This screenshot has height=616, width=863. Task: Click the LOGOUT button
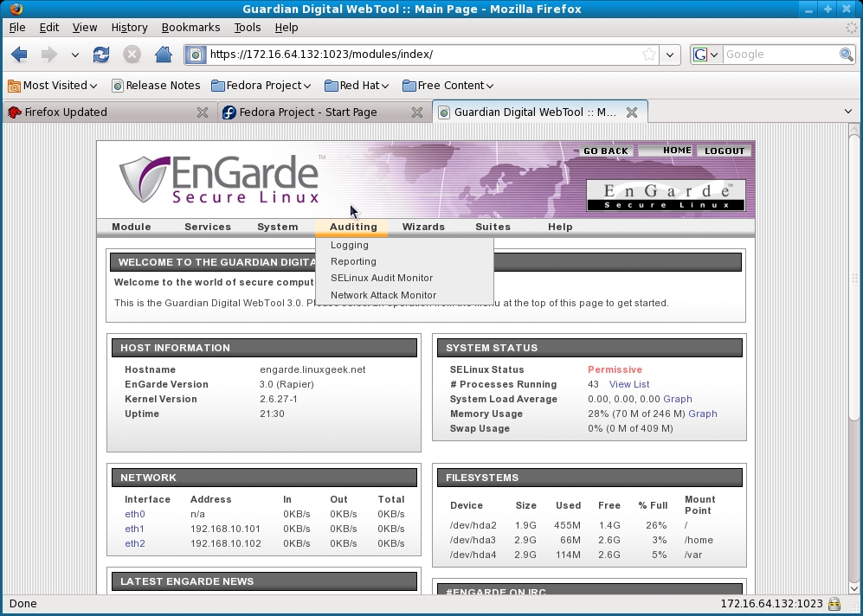[x=725, y=151]
